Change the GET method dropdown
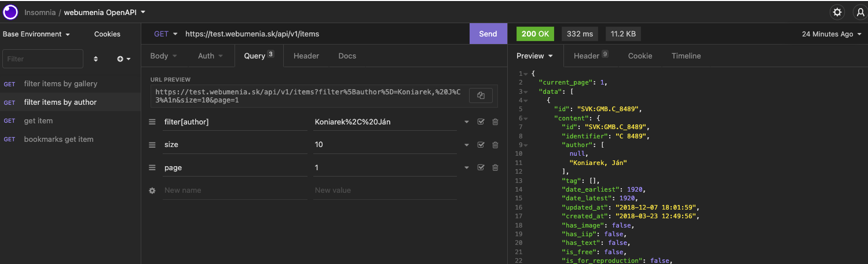The width and height of the screenshot is (868, 264). (x=166, y=34)
